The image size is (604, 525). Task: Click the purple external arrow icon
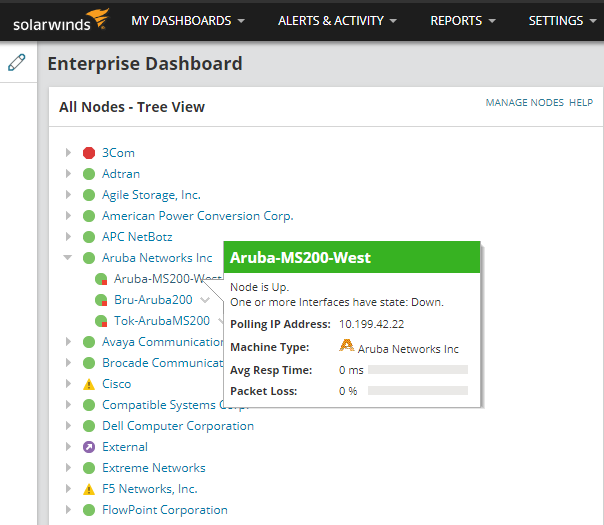89,447
